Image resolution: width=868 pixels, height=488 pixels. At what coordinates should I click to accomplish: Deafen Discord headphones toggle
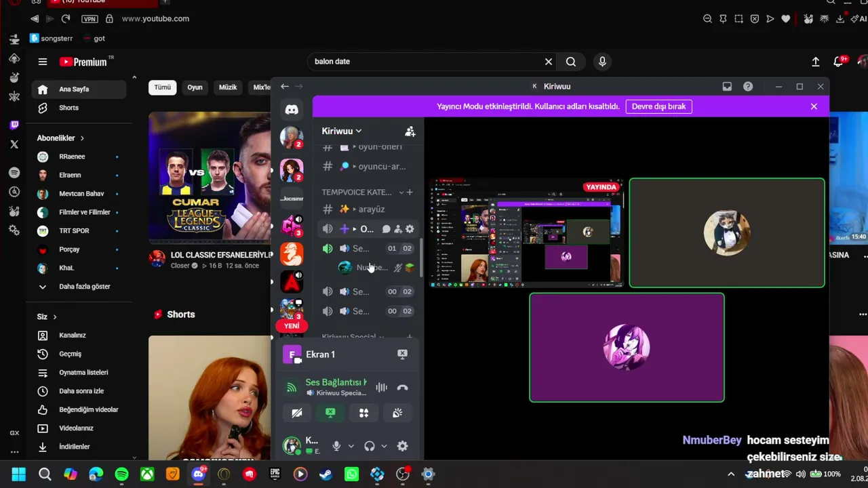pos(370,446)
